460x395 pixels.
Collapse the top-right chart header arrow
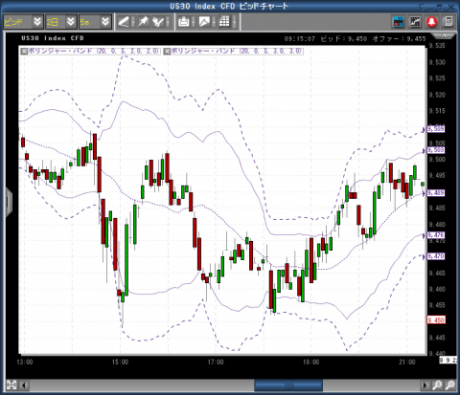pyautogui.click(x=444, y=35)
